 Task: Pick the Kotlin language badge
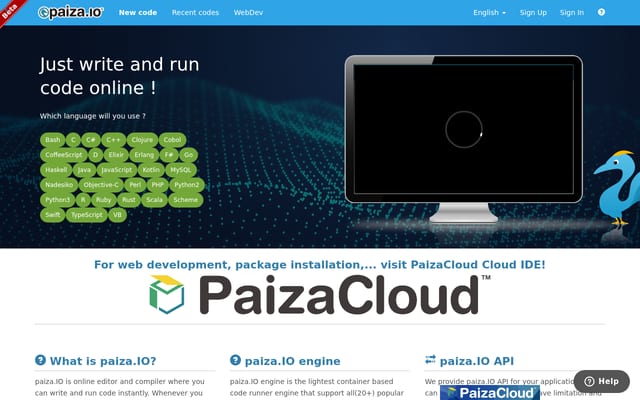point(151,170)
